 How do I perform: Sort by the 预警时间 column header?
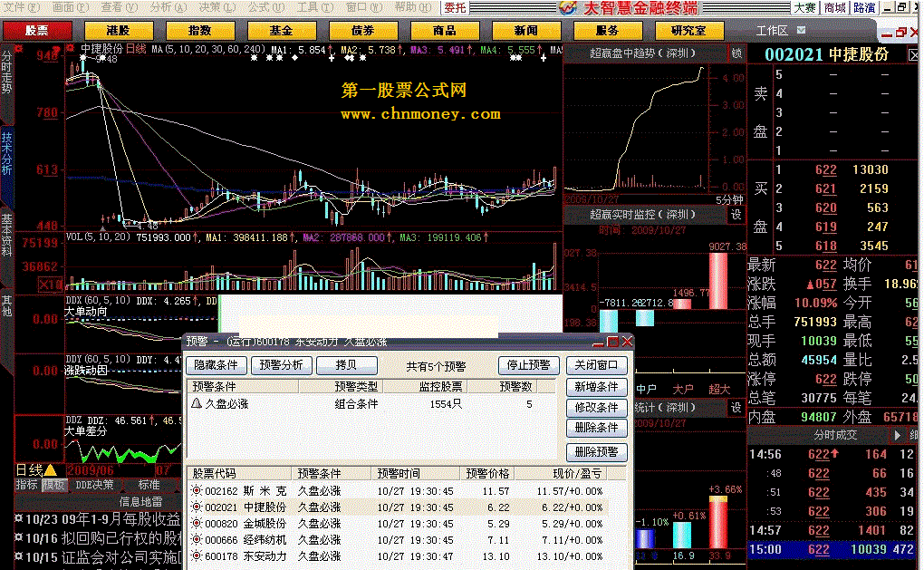416,473
